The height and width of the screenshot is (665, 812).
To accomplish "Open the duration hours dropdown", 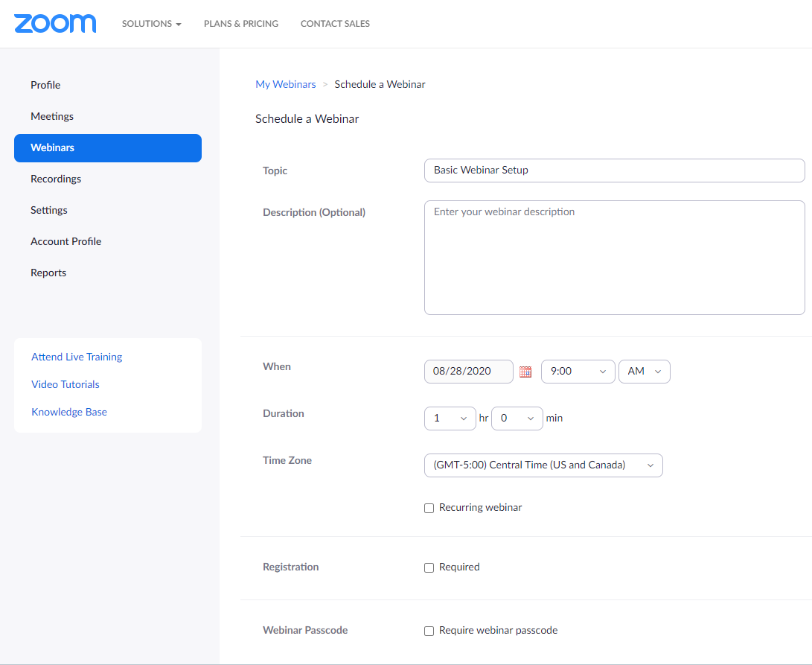I will pyautogui.click(x=450, y=419).
